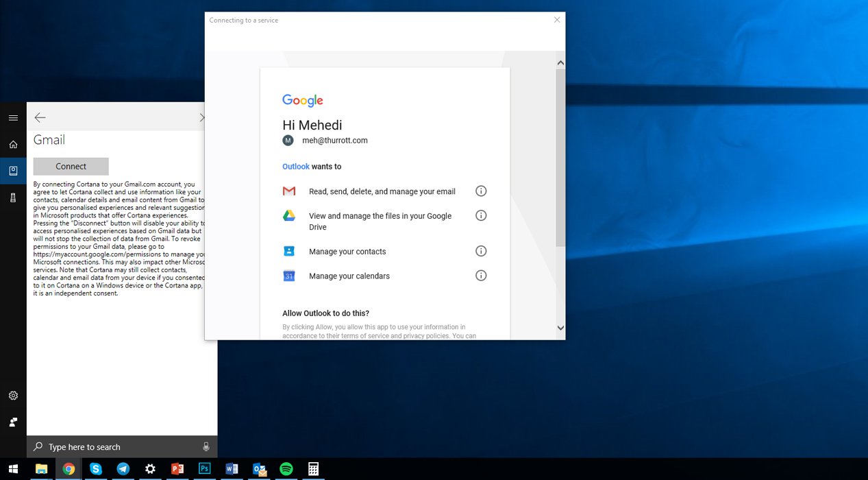This screenshot has height=480, width=868.
Task: Go to Cortana Home icon
Action: [x=13, y=145]
